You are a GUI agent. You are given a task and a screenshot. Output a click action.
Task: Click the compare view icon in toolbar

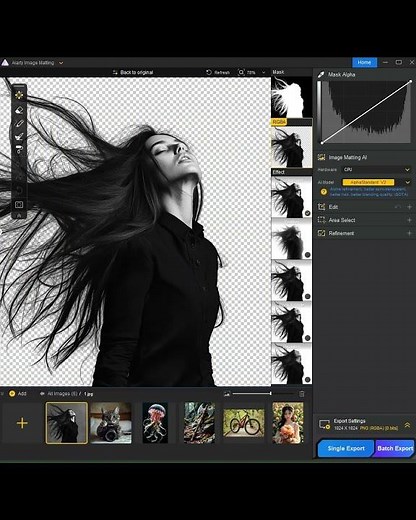(19, 204)
